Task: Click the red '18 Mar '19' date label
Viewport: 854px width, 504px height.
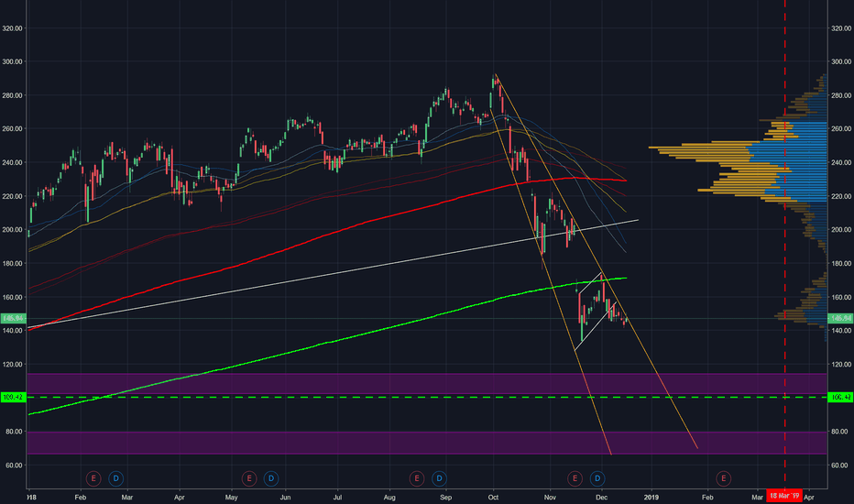Action: (784, 496)
